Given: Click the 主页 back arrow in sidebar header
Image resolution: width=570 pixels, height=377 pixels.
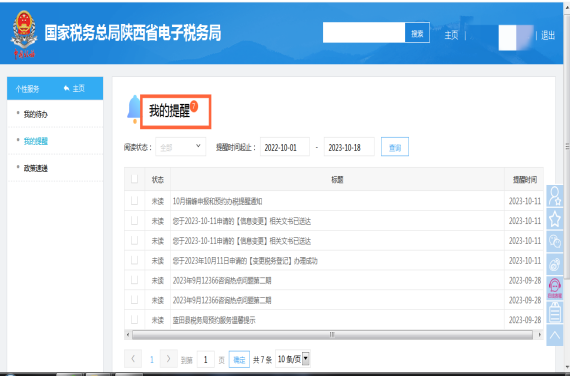Looking at the screenshot, I should click(74, 88).
